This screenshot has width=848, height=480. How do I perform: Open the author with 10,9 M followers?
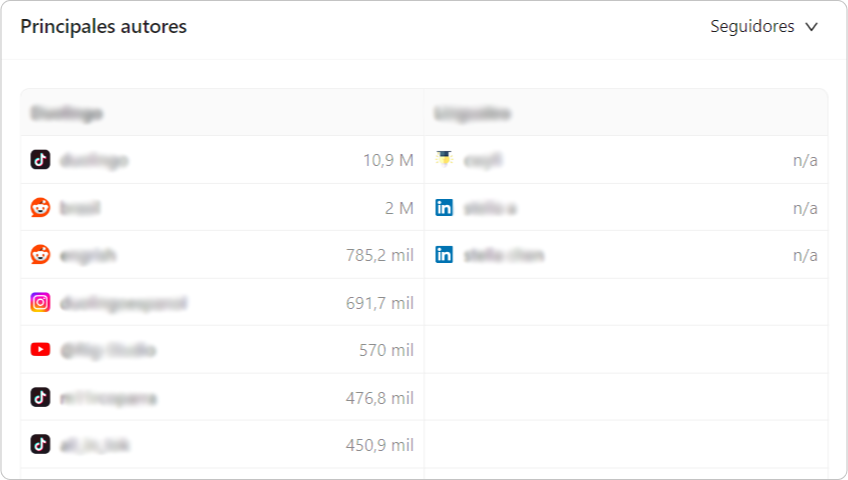point(94,161)
